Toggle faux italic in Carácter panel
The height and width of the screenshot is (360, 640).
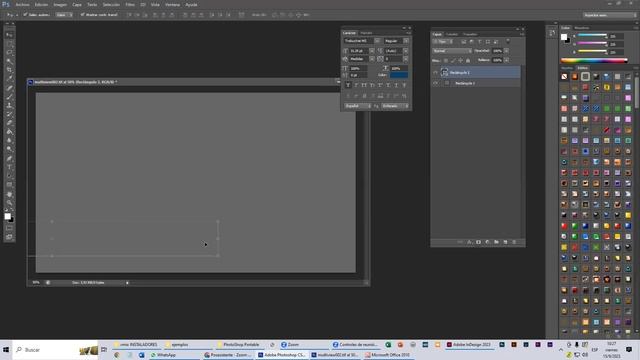(x=356, y=85)
